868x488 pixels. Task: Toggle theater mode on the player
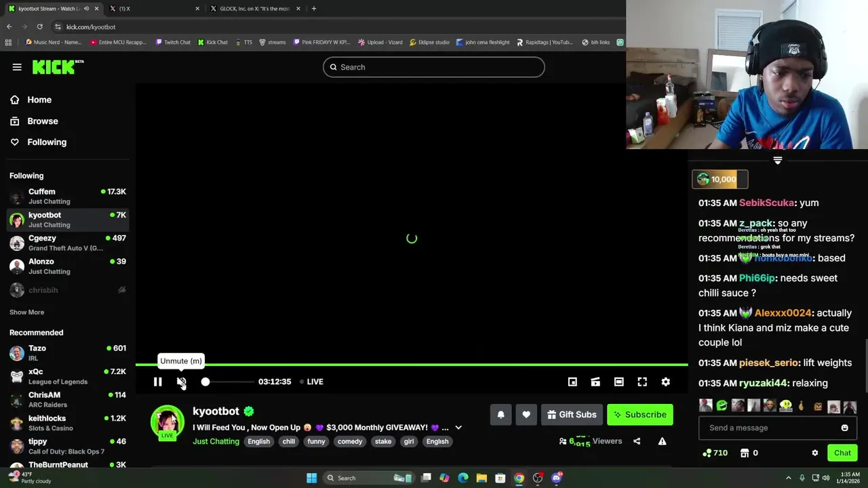coord(619,382)
